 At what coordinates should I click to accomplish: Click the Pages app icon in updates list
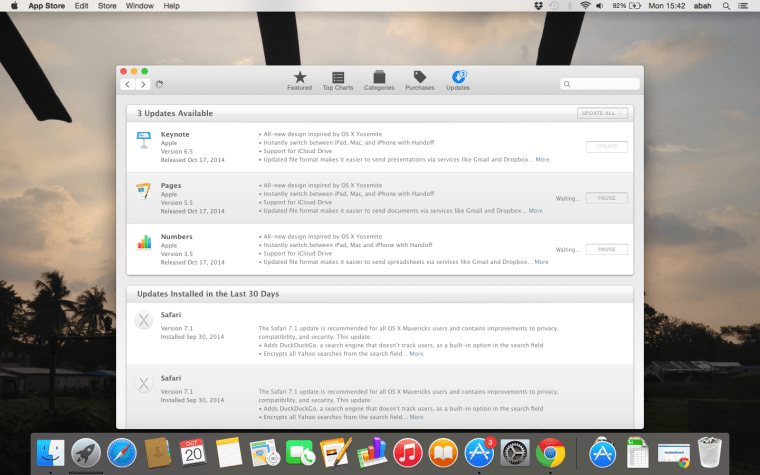tap(143, 191)
